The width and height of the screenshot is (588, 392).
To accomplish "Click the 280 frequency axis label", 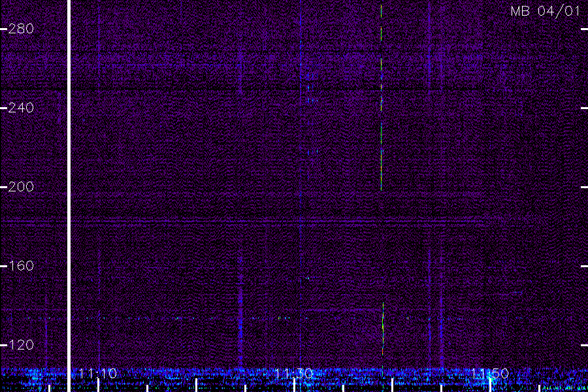I will pos(21,29).
